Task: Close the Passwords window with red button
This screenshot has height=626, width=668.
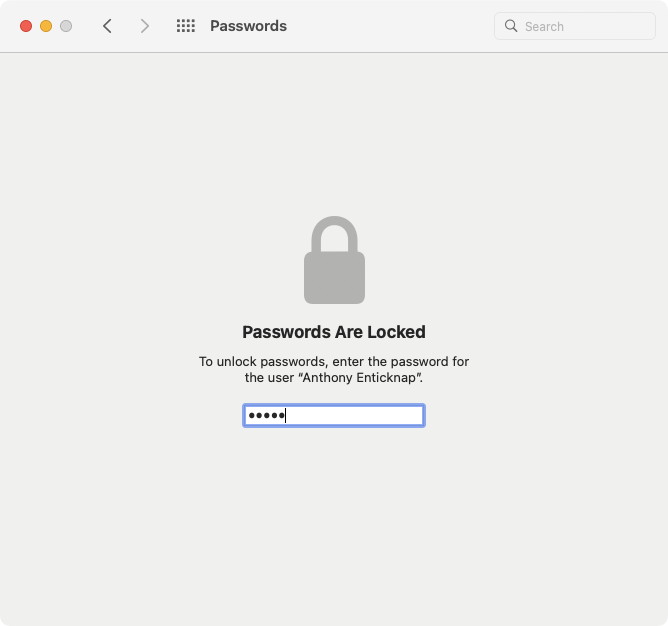Action: (26, 26)
